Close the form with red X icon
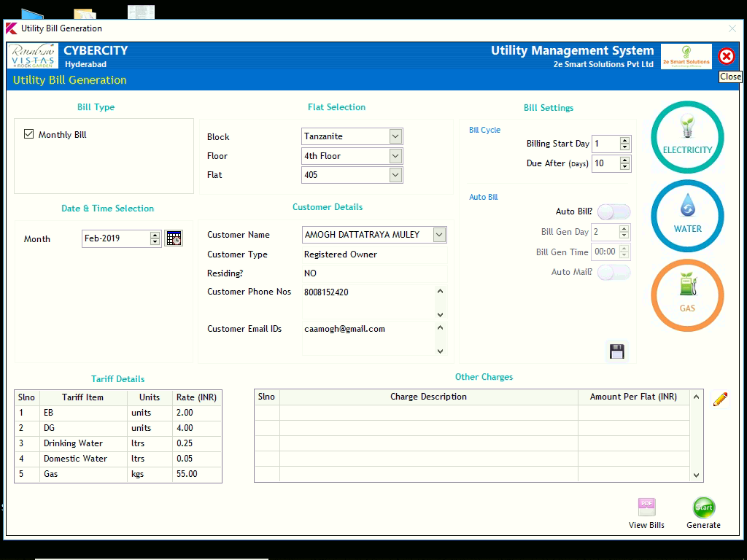The width and height of the screenshot is (747, 560). click(727, 57)
